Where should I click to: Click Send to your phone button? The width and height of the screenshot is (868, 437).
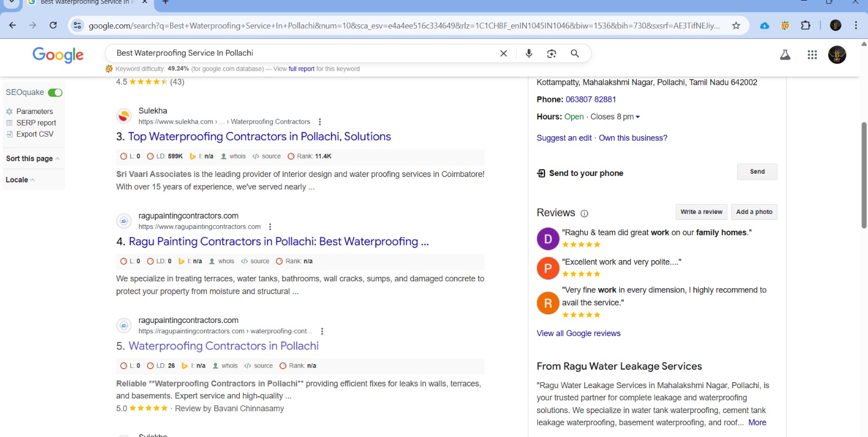click(x=757, y=172)
